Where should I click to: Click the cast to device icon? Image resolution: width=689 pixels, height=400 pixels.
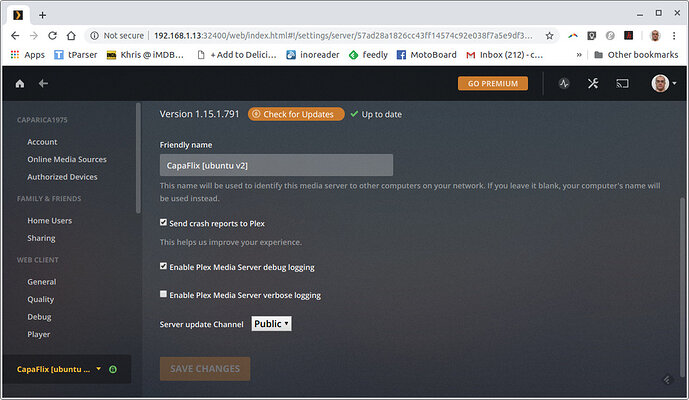[622, 84]
